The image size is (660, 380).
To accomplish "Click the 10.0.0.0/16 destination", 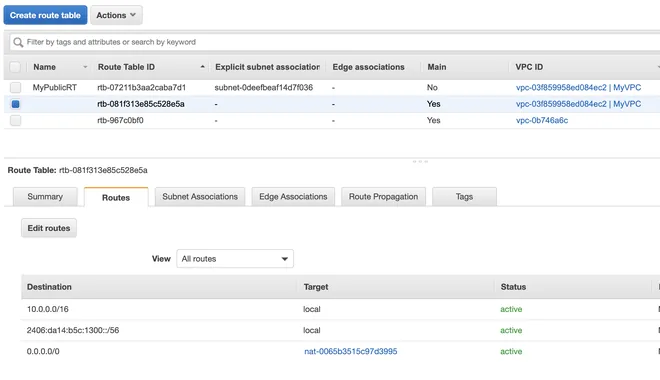I will pyautogui.click(x=48, y=309).
